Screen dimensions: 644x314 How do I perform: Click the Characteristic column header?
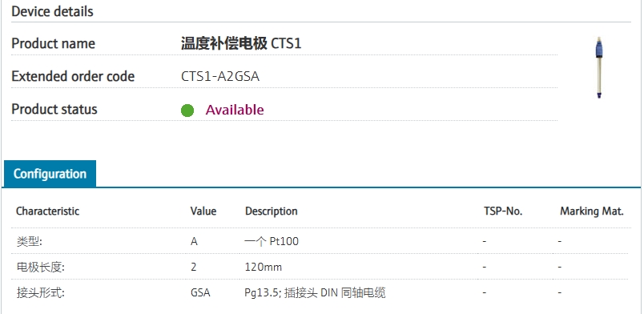coord(47,211)
